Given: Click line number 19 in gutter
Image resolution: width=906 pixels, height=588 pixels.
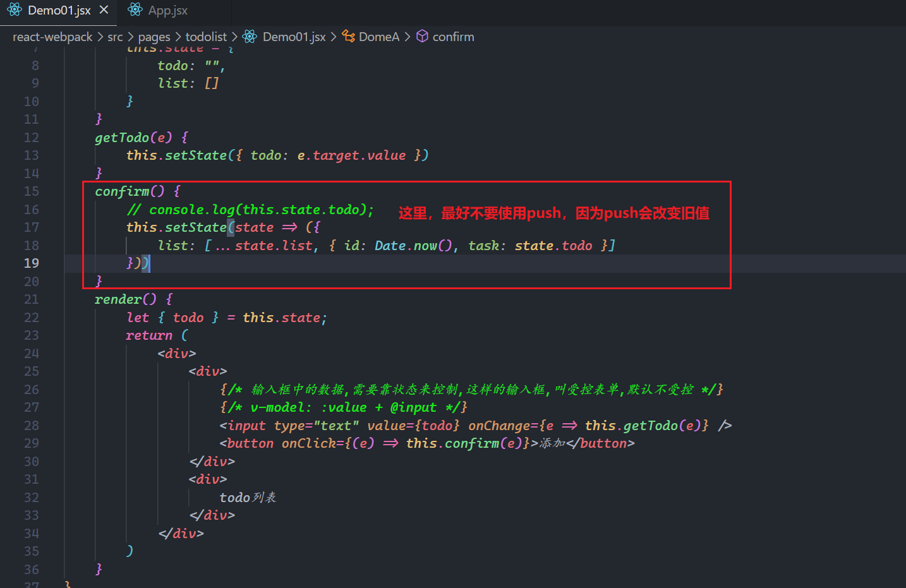Looking at the screenshot, I should click(x=32, y=263).
